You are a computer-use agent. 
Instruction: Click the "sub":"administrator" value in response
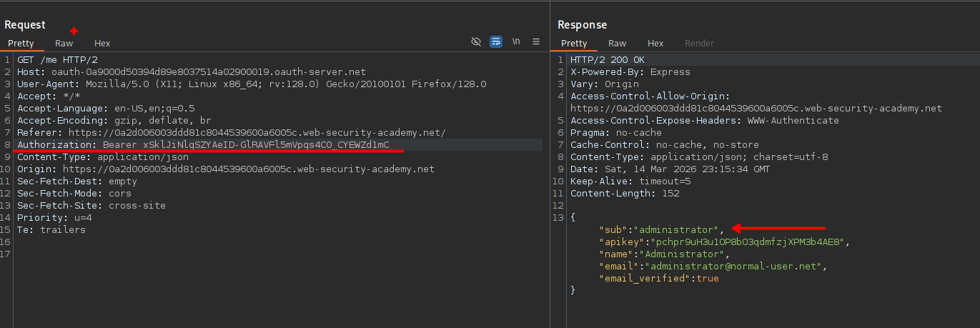[677, 230]
